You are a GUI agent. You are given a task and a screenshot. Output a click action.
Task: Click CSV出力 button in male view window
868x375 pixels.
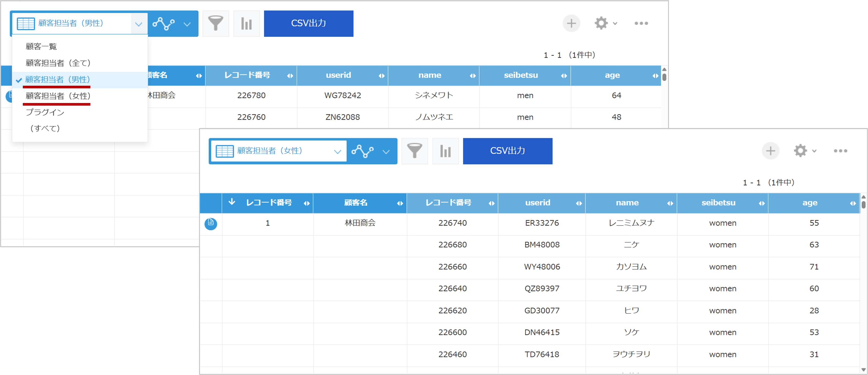pyautogui.click(x=308, y=24)
